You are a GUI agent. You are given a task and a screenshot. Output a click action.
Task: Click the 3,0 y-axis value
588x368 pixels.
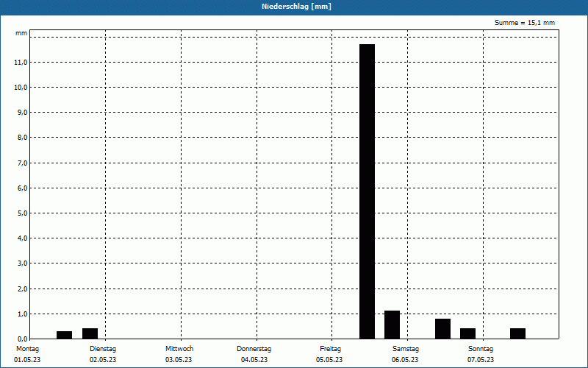[22, 263]
